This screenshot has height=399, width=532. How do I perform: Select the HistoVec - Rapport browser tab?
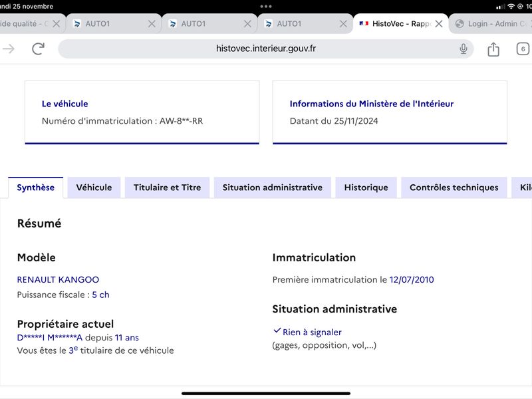click(401, 24)
